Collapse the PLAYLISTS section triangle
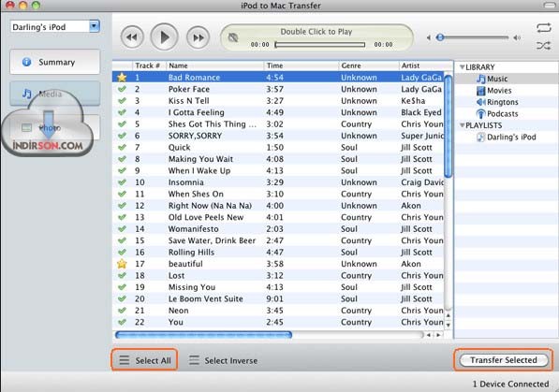 (x=462, y=125)
